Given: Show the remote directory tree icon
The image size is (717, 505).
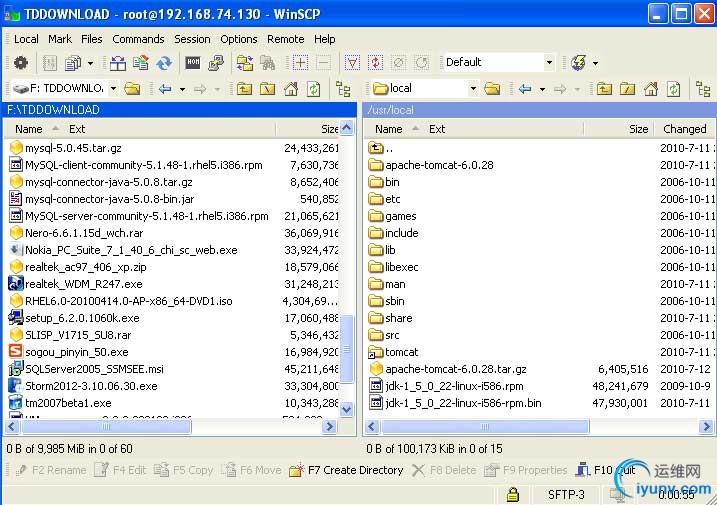Looking at the screenshot, I should click(703, 89).
